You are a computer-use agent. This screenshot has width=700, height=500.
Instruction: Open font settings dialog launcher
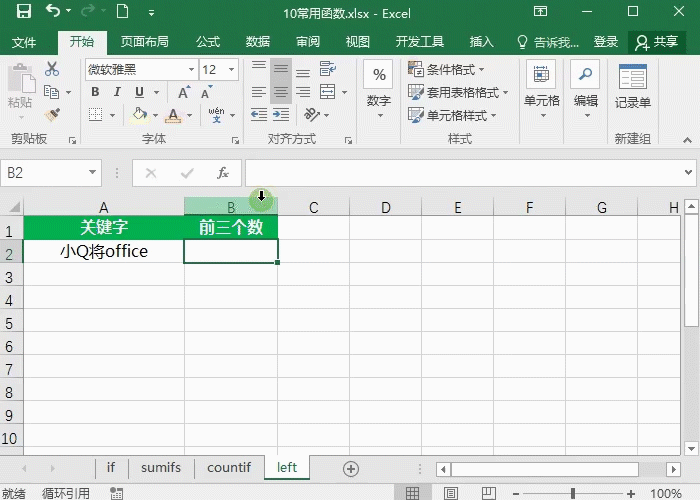click(x=235, y=141)
